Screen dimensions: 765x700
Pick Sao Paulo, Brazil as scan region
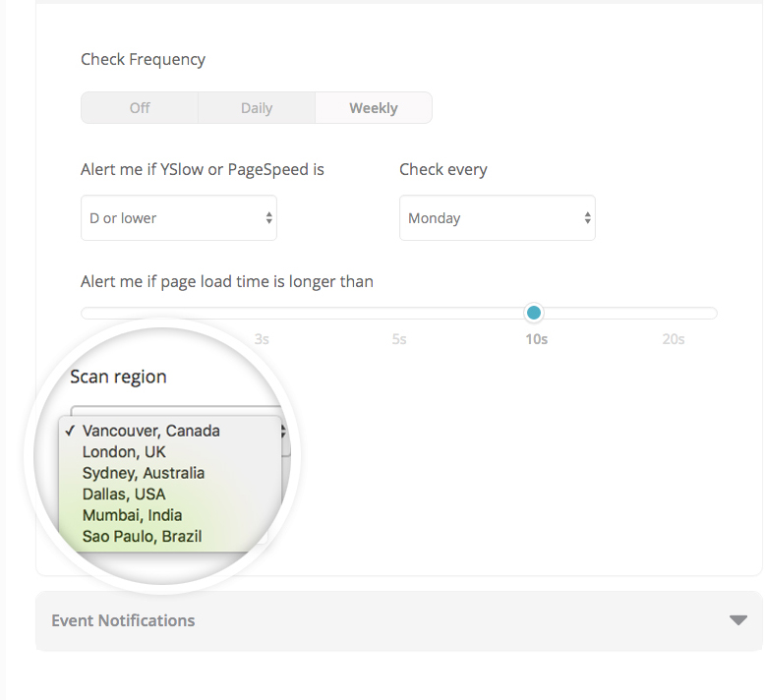tap(142, 537)
